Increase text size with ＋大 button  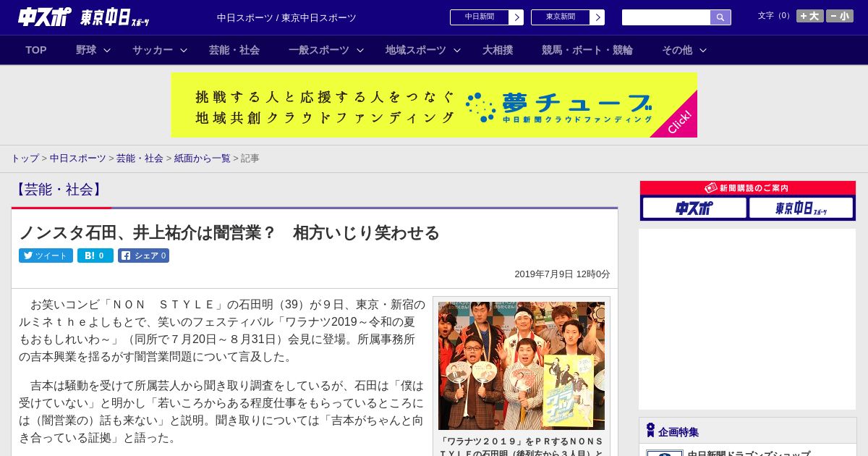click(x=810, y=16)
